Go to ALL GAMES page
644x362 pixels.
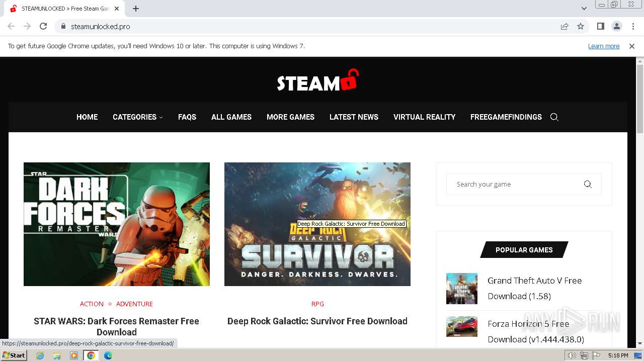click(x=231, y=117)
